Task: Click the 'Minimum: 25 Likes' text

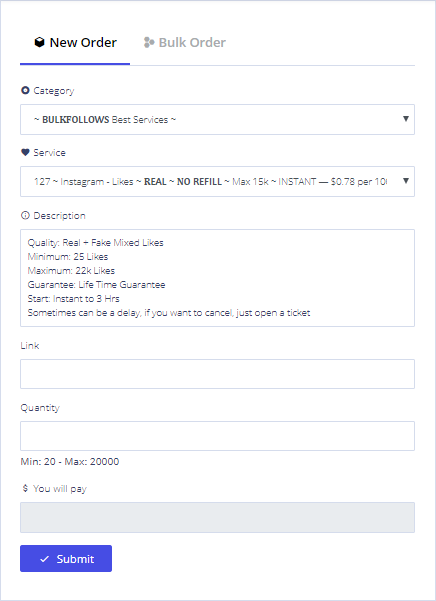Action: (x=68, y=256)
